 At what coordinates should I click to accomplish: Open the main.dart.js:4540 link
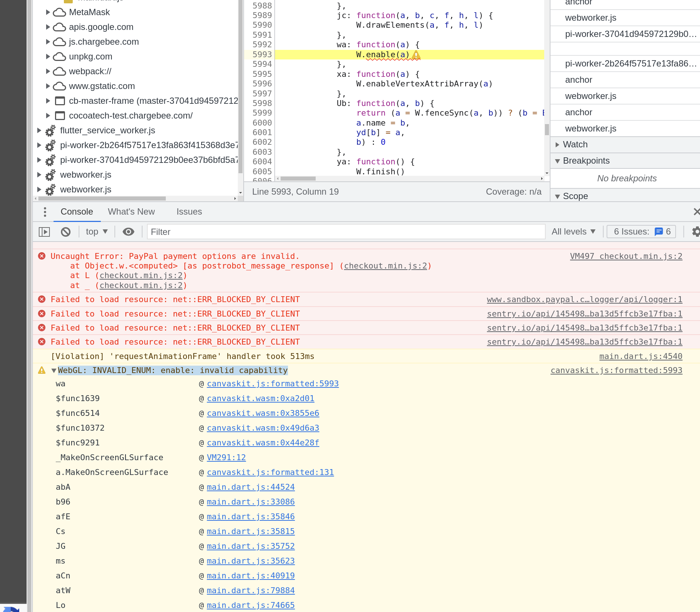pyautogui.click(x=641, y=356)
